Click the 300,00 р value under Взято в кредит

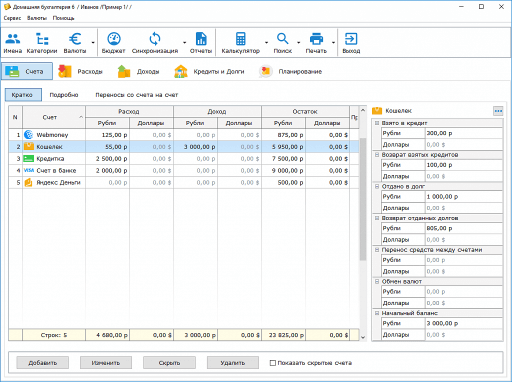point(439,133)
